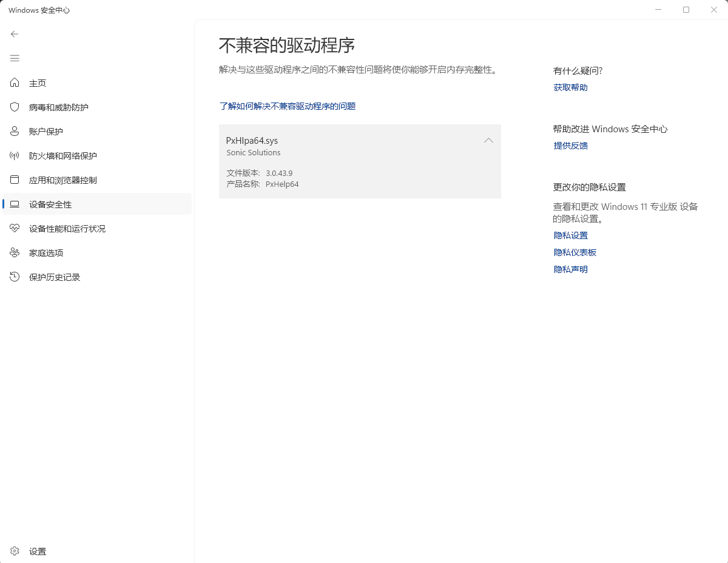Click the history clock icon for 保护历史记录
728x563 pixels.
(x=15, y=277)
